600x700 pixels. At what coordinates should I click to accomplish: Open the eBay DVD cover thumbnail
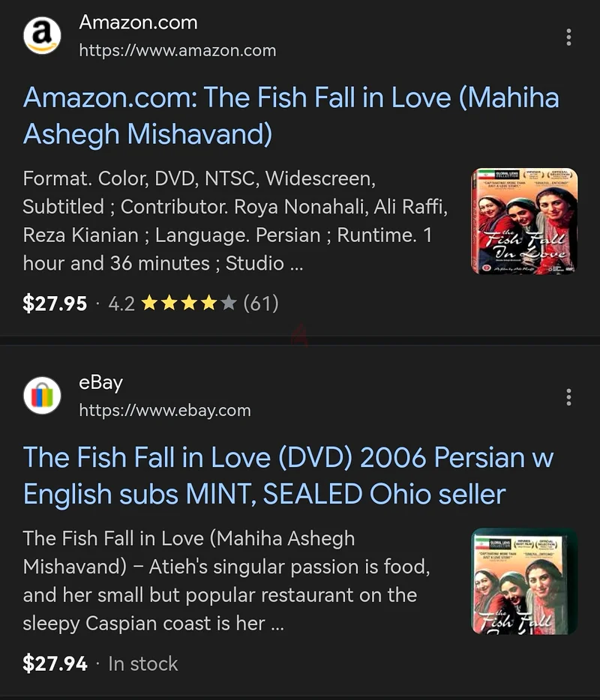[x=524, y=582]
